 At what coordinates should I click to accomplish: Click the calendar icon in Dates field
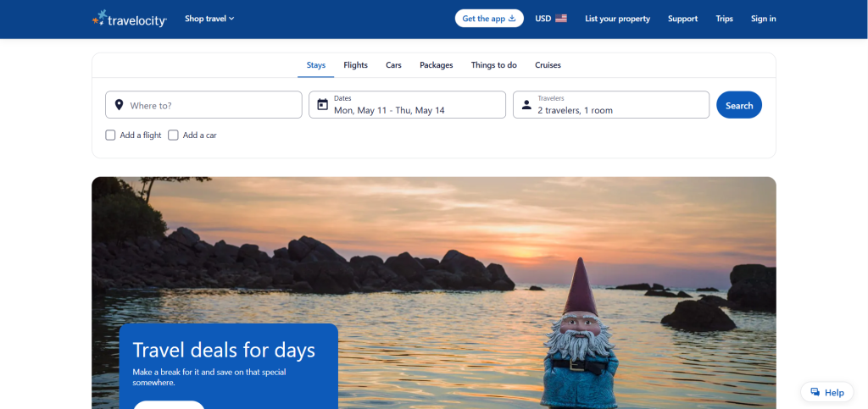(x=323, y=104)
